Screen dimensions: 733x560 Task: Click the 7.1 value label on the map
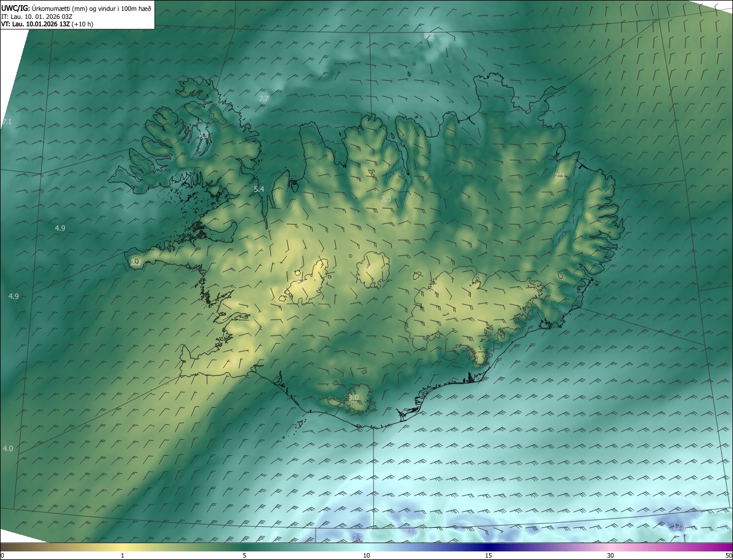pyautogui.click(x=7, y=122)
